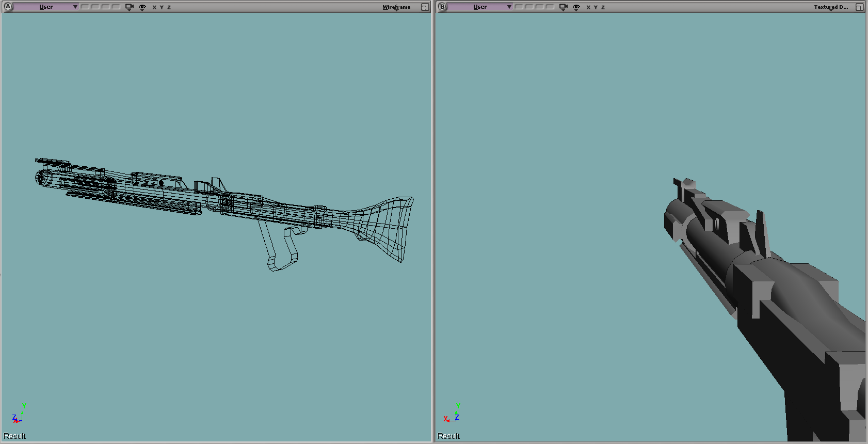Click the first memo camera slot in viewport B
This screenshot has width=868, height=444.
[519, 7]
